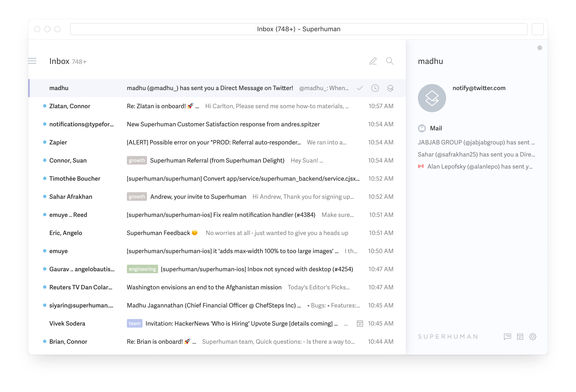576x392 pixels.
Task: Click sender siyarin@superhuman.... in list
Action: pos(81,305)
